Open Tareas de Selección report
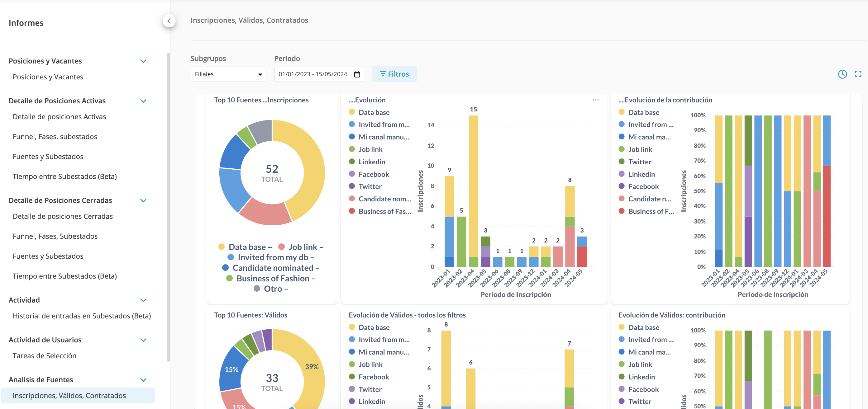Image resolution: width=868 pixels, height=409 pixels. click(45, 356)
